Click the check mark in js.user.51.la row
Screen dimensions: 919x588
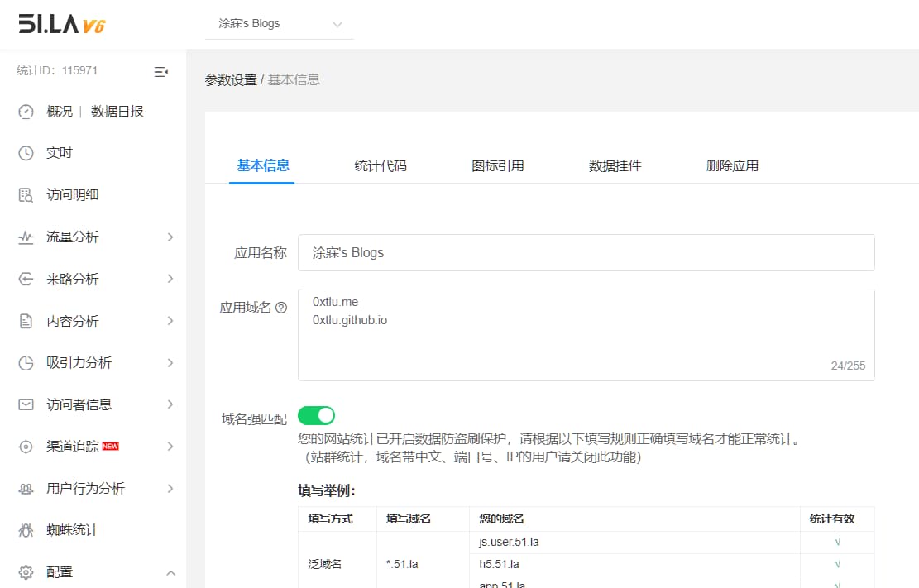[x=838, y=541]
